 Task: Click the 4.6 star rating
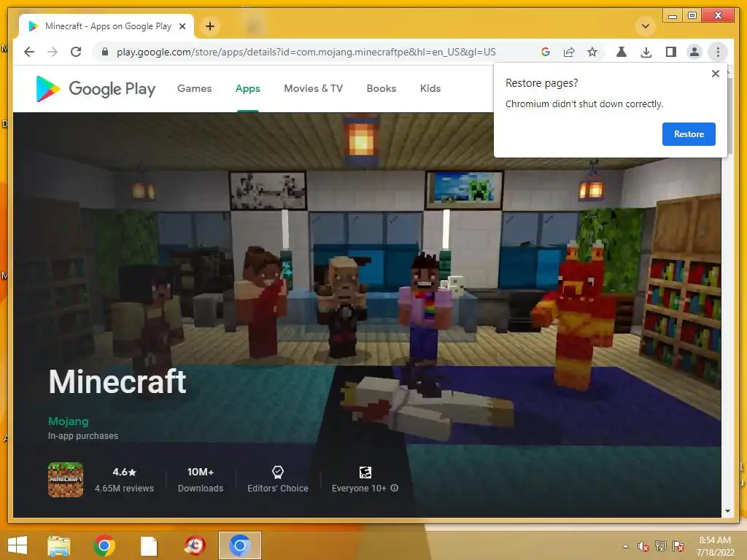124,472
